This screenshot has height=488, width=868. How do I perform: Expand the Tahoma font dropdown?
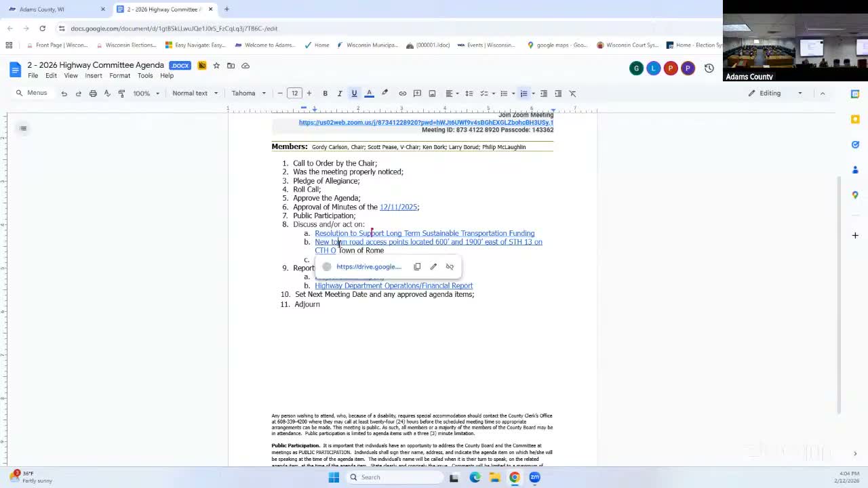click(248, 94)
